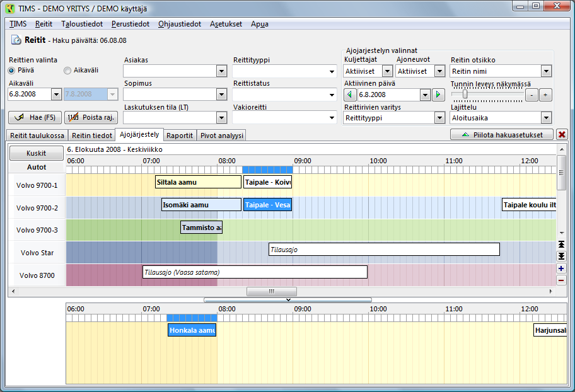The image size is (575, 392).
Task: Click the TIMS app icon in title bar
Action: 10,8
